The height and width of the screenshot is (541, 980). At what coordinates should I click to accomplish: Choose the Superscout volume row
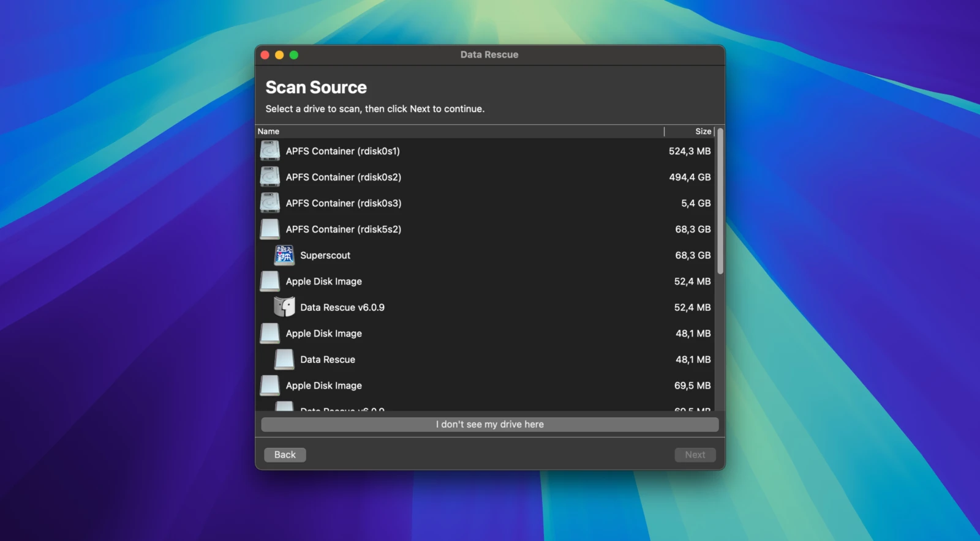325,255
